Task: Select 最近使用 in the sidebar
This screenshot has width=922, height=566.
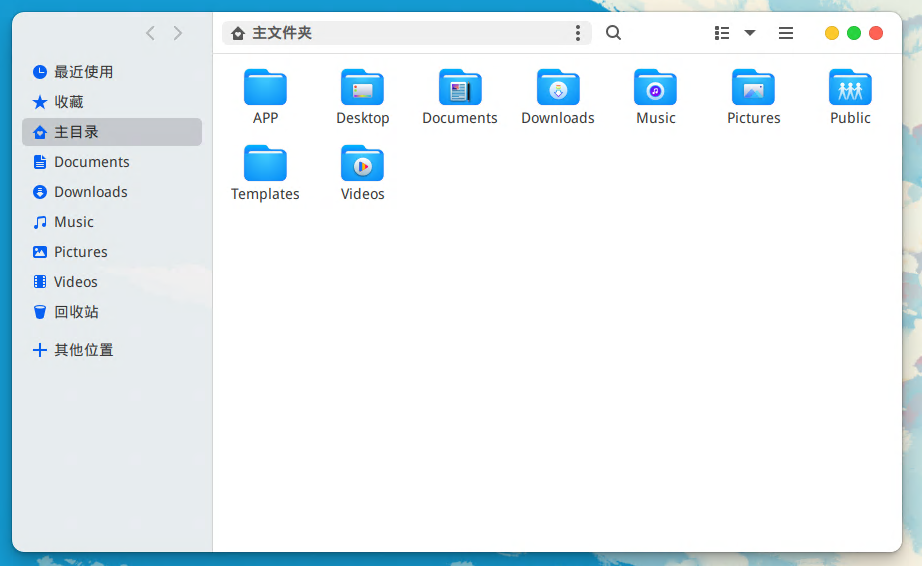Action: pos(112,72)
